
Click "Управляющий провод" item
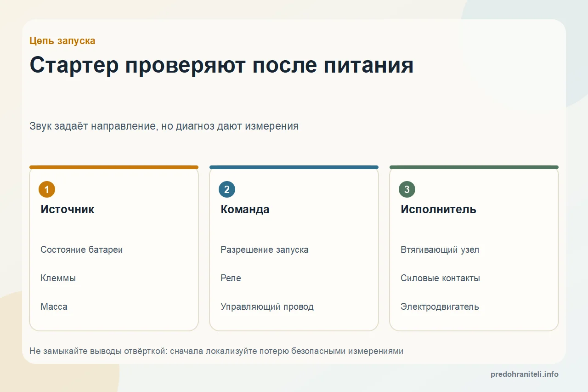267,307
